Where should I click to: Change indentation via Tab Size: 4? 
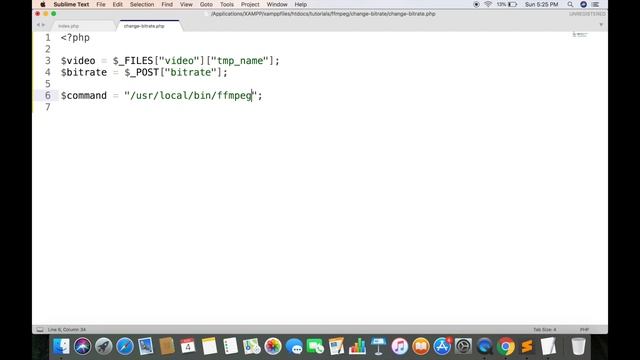pos(544,329)
